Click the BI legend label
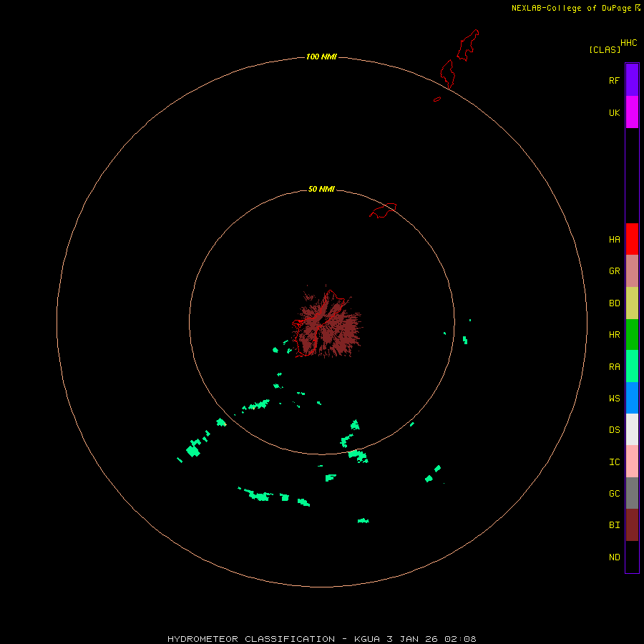The image size is (644, 644). click(x=614, y=525)
